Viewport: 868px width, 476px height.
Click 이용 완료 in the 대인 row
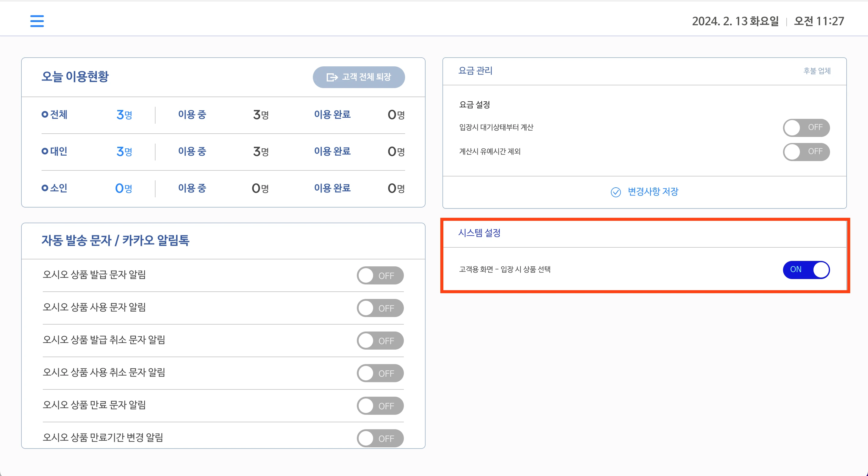click(x=332, y=151)
